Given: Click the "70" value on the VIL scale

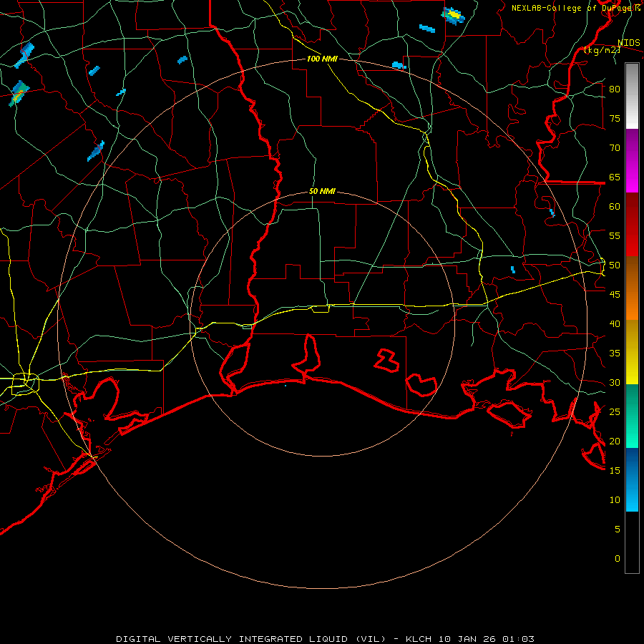Looking at the screenshot, I should 615,148.
